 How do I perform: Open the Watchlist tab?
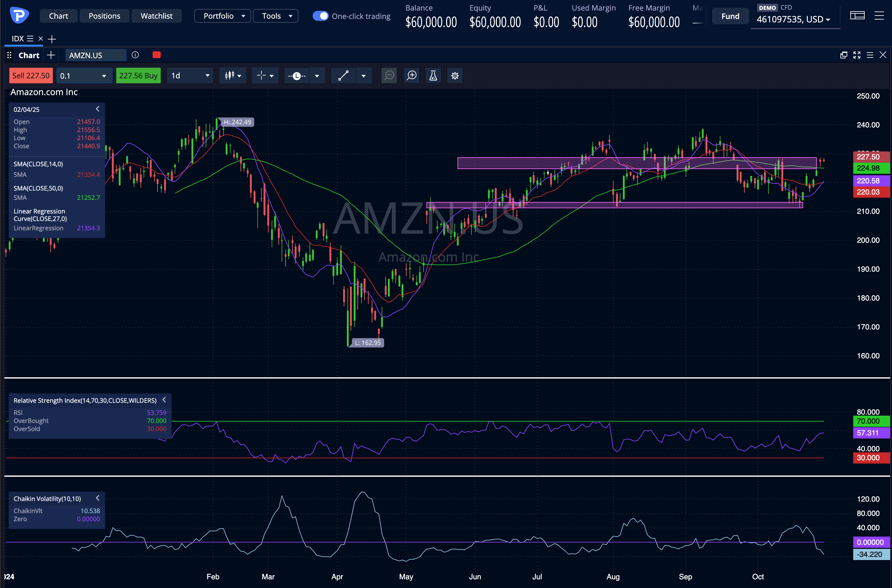pos(156,16)
